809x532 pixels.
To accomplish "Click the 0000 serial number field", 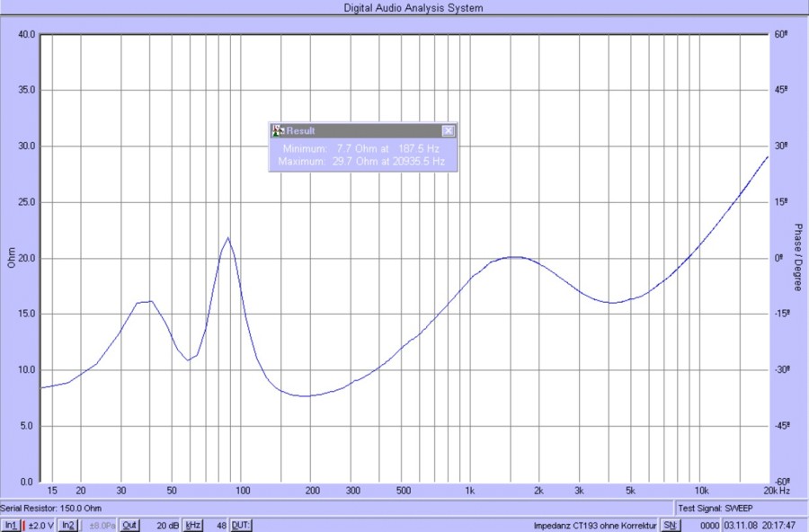I will (x=709, y=525).
